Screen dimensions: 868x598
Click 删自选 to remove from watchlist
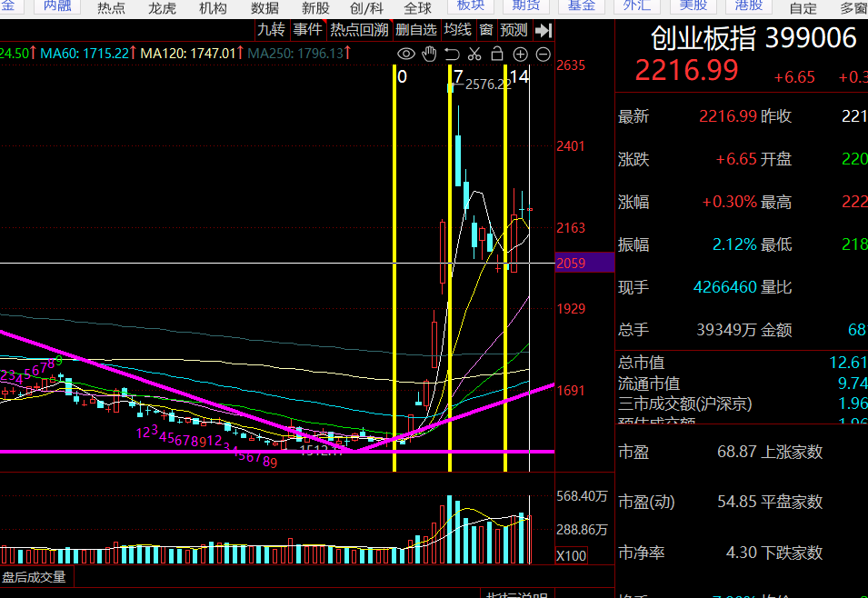coord(416,30)
